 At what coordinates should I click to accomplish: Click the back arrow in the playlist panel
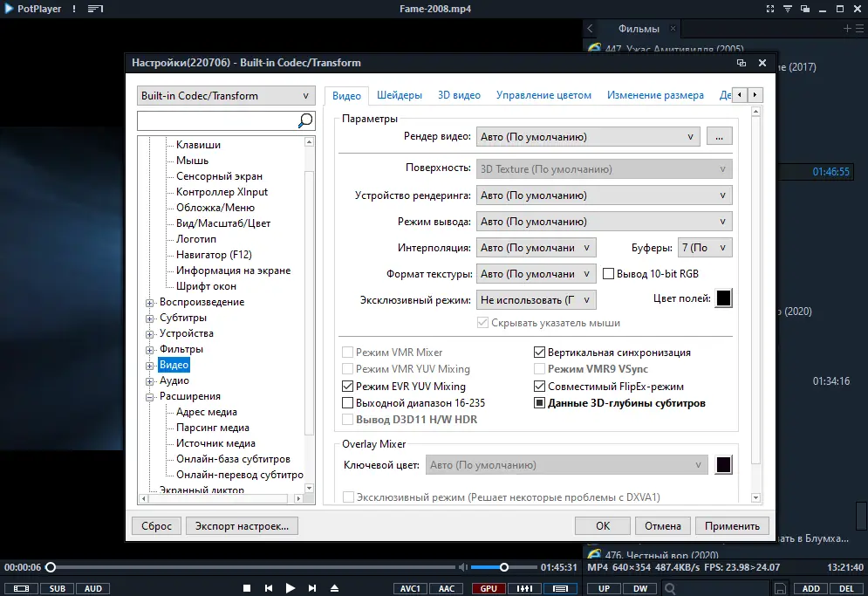(x=590, y=28)
